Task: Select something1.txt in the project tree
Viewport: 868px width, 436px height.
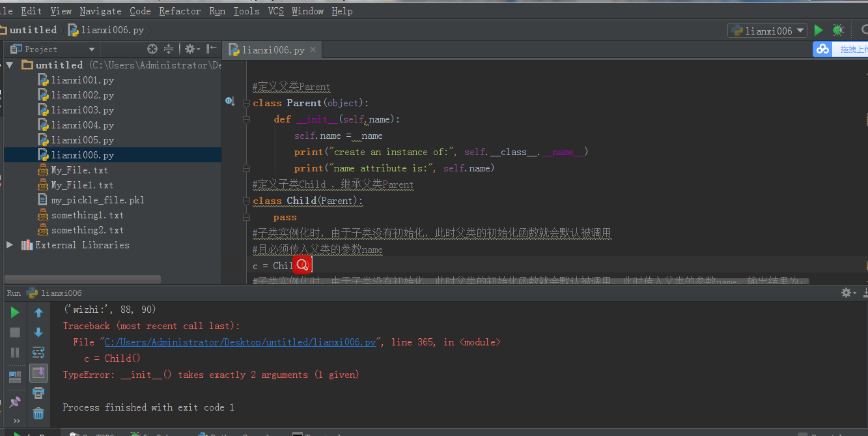Action: pyautogui.click(x=87, y=215)
